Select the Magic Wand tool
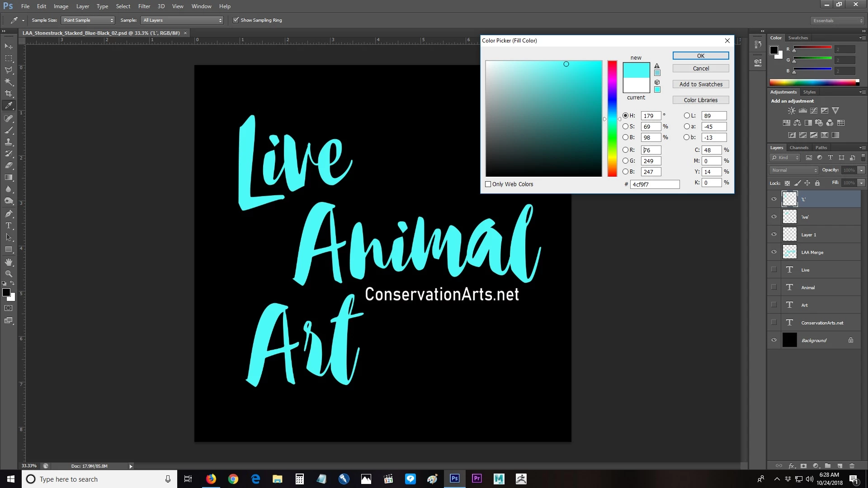The height and width of the screenshot is (488, 868). (x=9, y=82)
